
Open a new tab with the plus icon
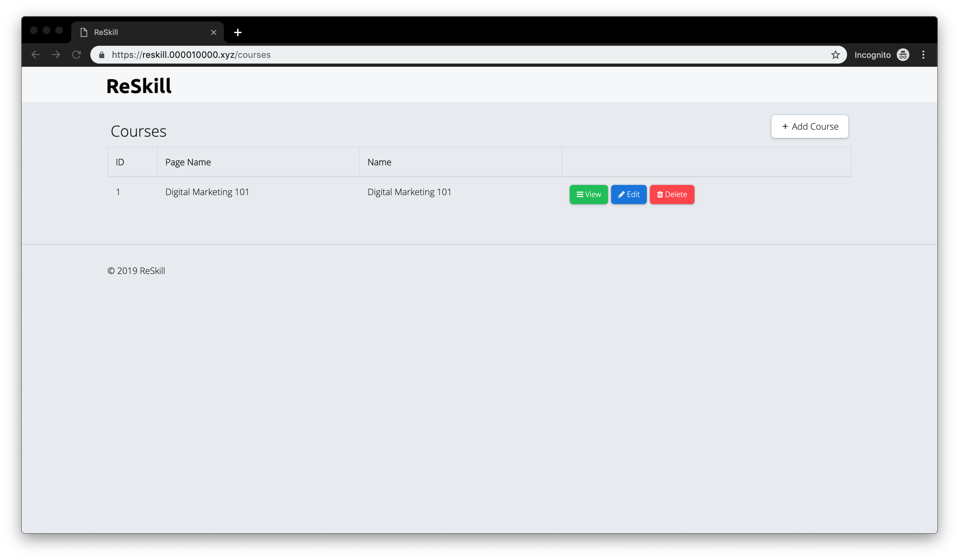pos(238,32)
